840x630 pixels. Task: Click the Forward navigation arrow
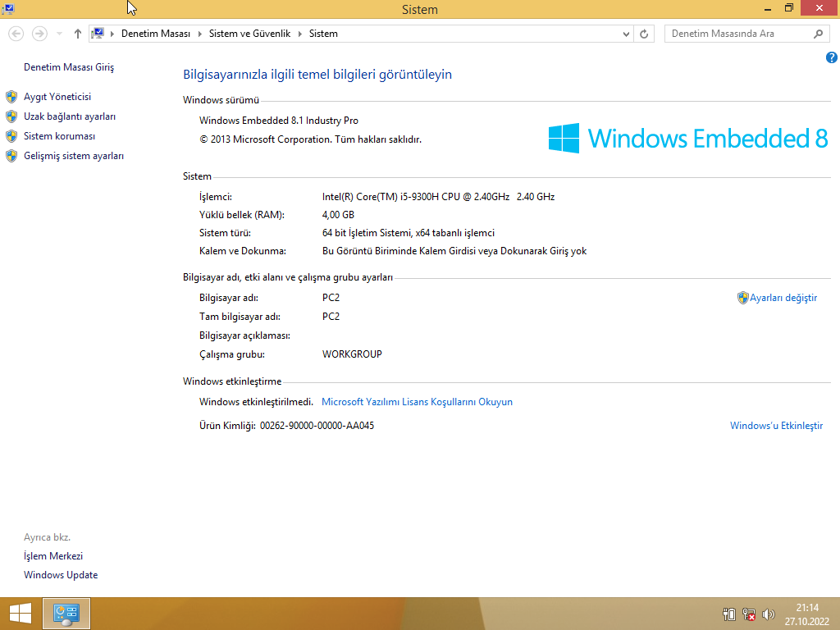coord(39,34)
